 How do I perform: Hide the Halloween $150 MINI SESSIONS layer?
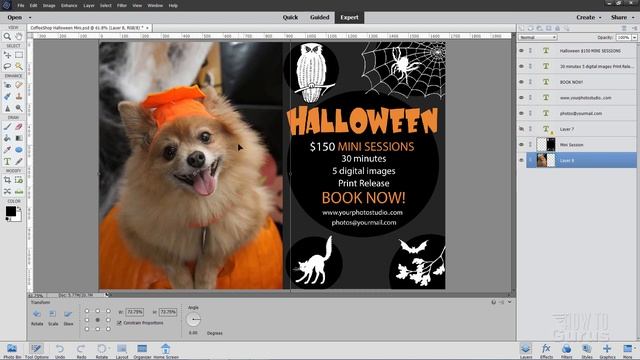521,51
